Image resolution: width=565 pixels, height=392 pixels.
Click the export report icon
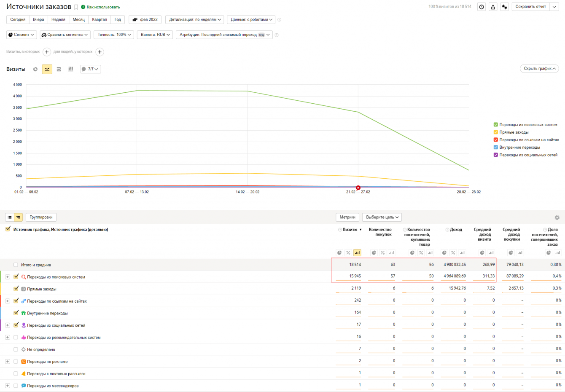(x=493, y=7)
